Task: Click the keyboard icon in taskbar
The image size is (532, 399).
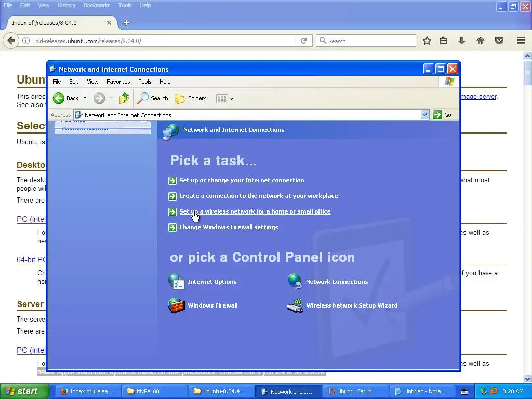Action: pyautogui.click(x=464, y=392)
